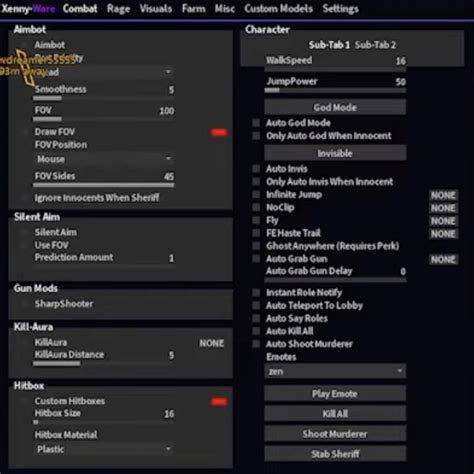Toggle Auto Teleport To Lobby
This screenshot has height=474, width=474.
[x=256, y=305]
